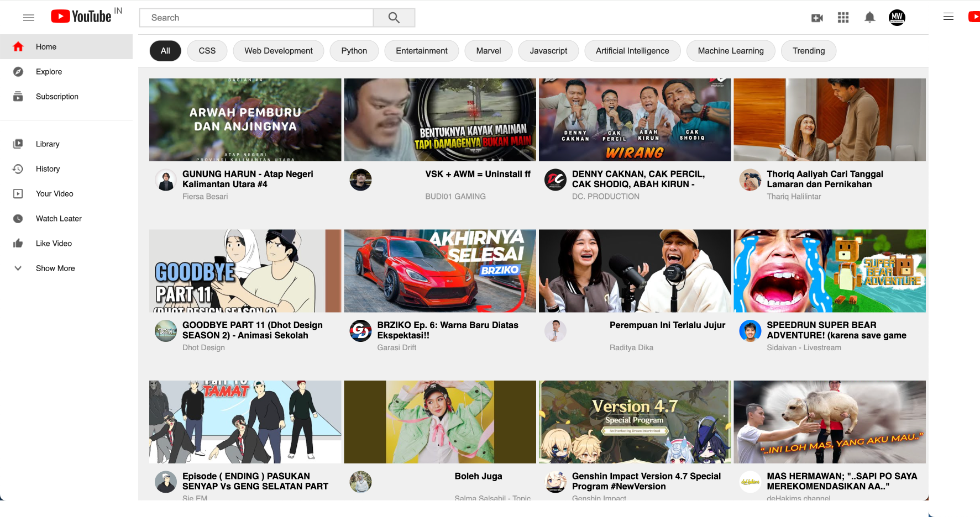Open the apps grid icon

843,18
